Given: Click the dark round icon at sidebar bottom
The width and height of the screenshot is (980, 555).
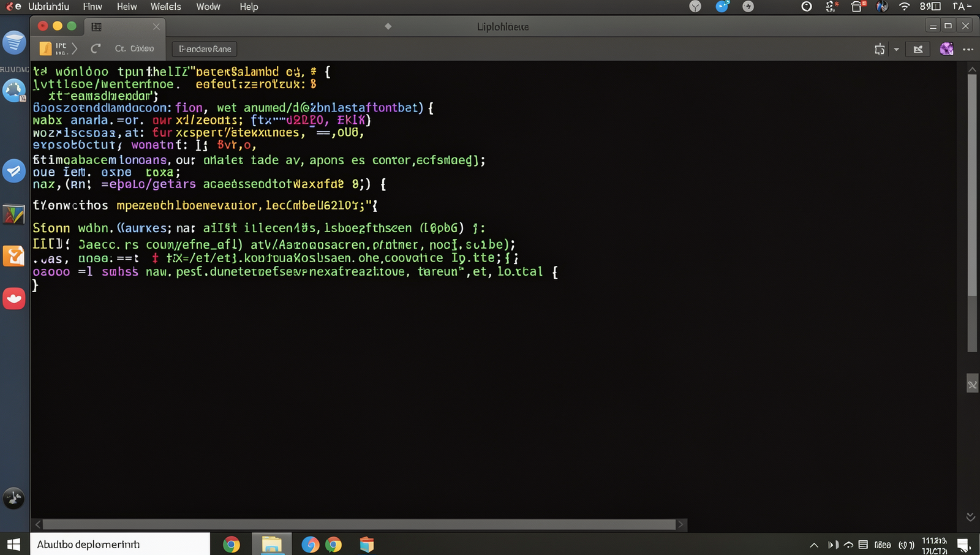Looking at the screenshot, I should (x=13, y=498).
